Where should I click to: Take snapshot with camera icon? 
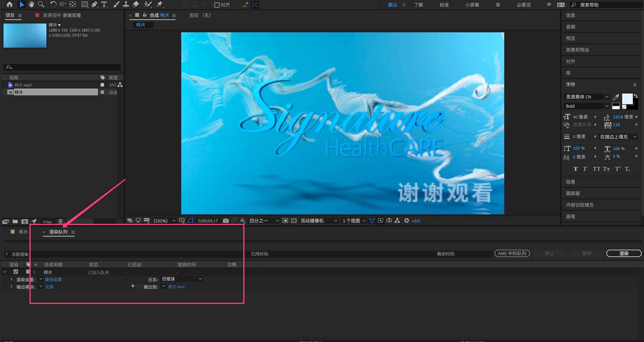pyautogui.click(x=225, y=221)
